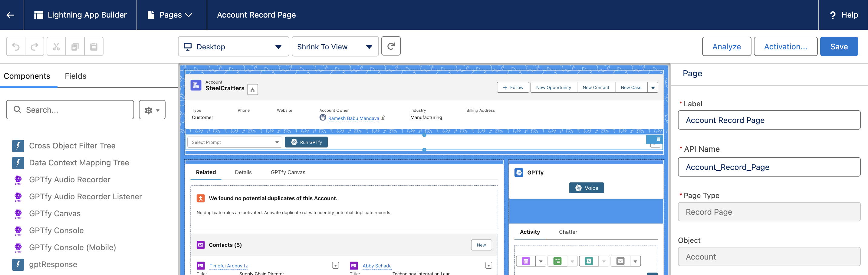
Task: Open the Ramesh Babu Mandava owner link
Action: click(x=353, y=118)
